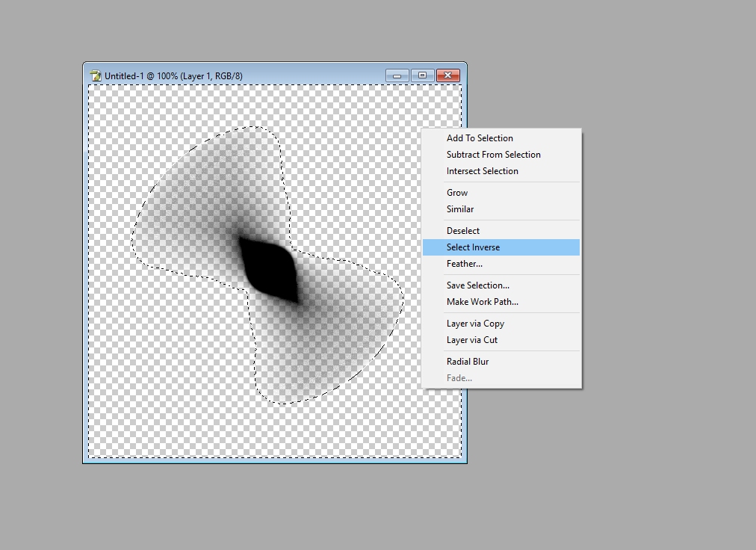The width and height of the screenshot is (756, 550).
Task: Choose Similar from the selection menu
Action: [x=501, y=209]
